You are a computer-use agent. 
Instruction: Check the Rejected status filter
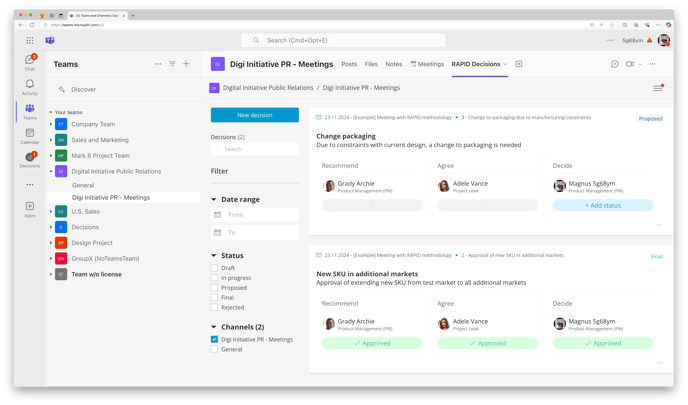214,307
